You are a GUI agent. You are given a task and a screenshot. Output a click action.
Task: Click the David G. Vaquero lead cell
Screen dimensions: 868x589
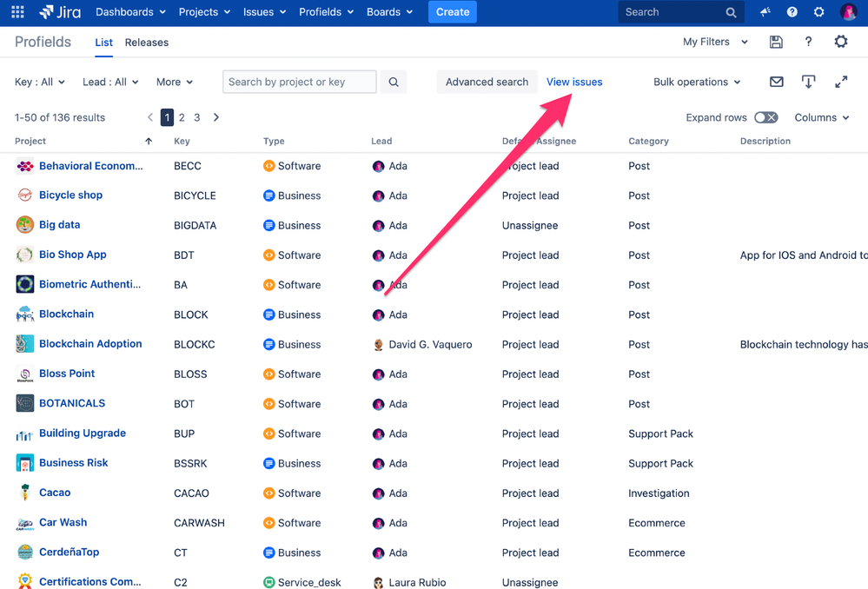pos(423,344)
